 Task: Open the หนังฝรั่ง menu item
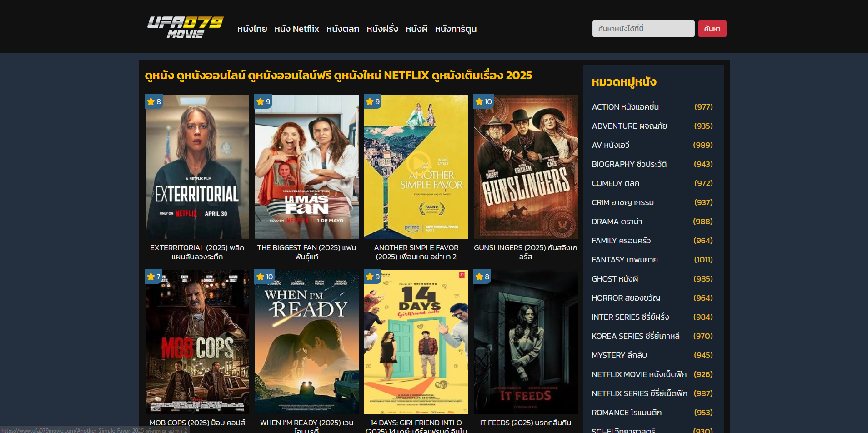(x=382, y=29)
